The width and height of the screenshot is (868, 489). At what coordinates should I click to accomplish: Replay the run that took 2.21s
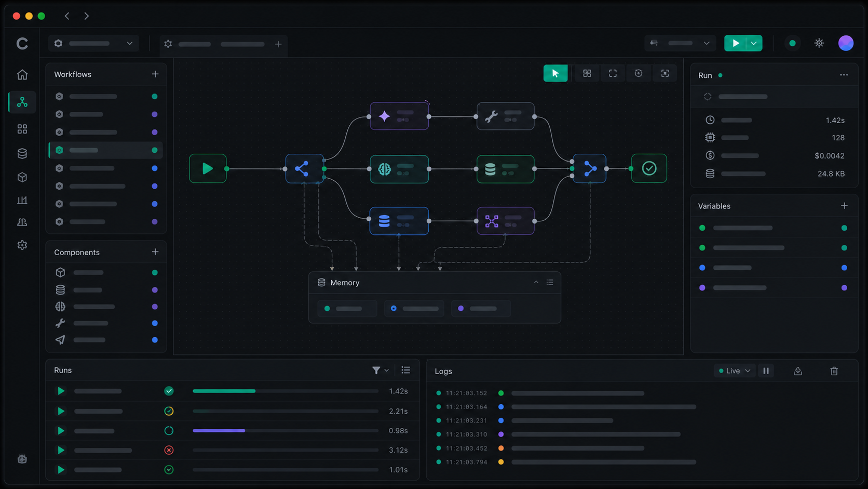point(61,411)
